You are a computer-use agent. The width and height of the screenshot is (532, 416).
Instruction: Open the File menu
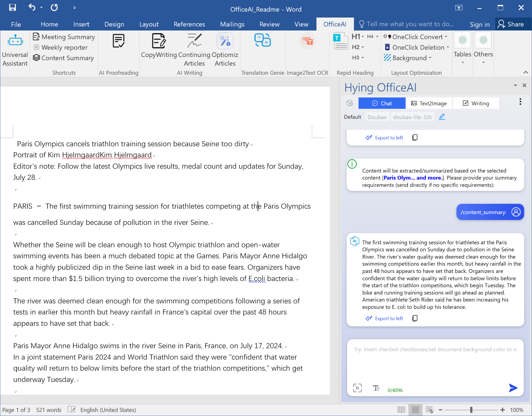point(16,24)
